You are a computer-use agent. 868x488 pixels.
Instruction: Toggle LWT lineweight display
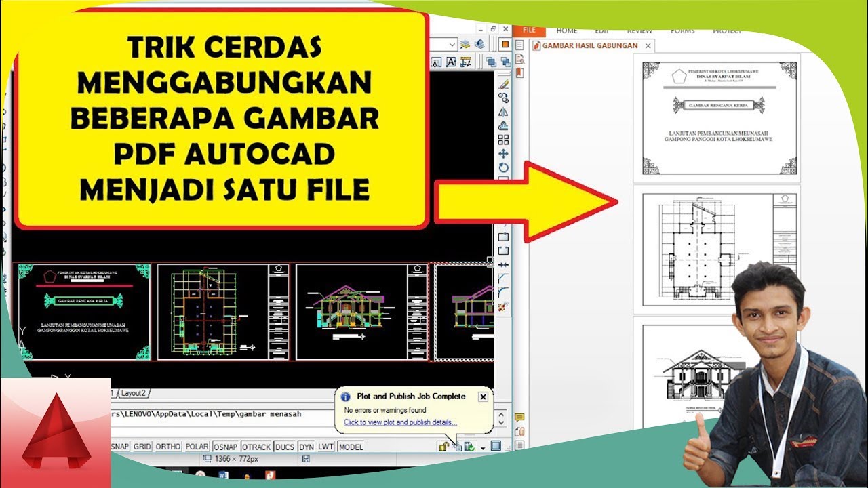coord(326,447)
